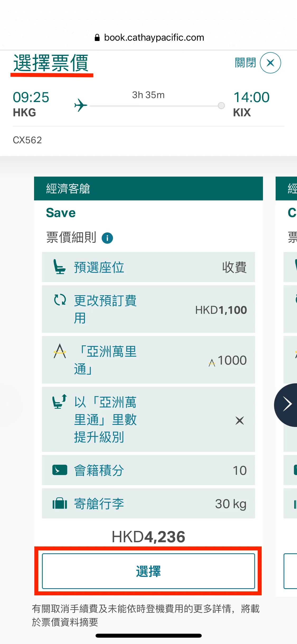Click the HKD1,100 change fee
Viewport: 297px width, 644px height.
(221, 310)
